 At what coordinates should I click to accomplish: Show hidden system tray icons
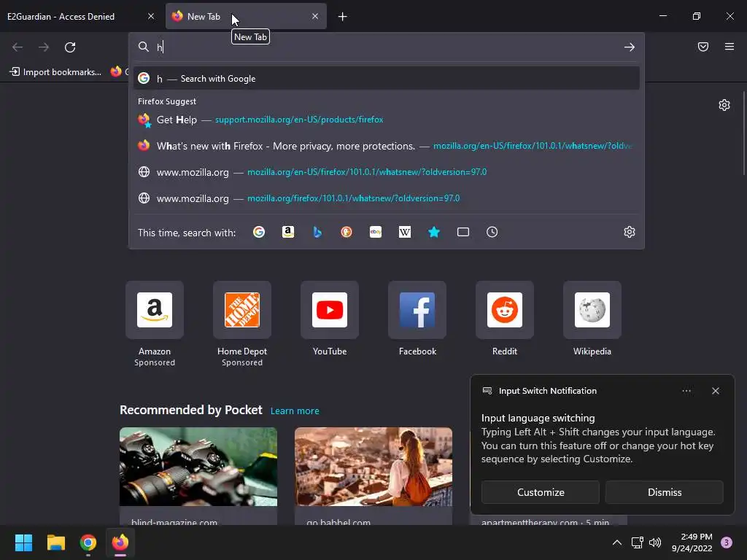click(617, 542)
